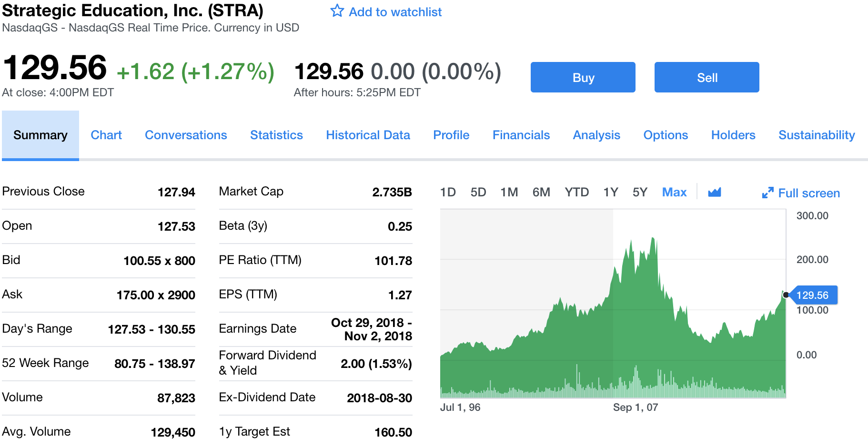Click the 200.00 y-axis label
This screenshot has width=868, height=448.
point(812,260)
